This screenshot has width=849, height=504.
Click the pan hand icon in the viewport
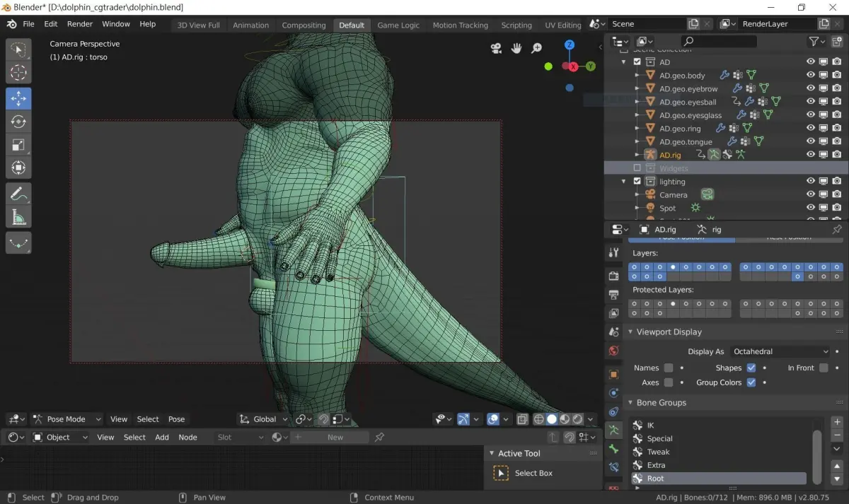[516, 48]
